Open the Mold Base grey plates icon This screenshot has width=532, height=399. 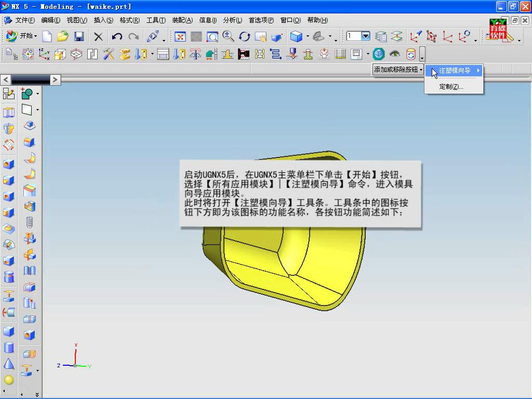tap(163, 54)
